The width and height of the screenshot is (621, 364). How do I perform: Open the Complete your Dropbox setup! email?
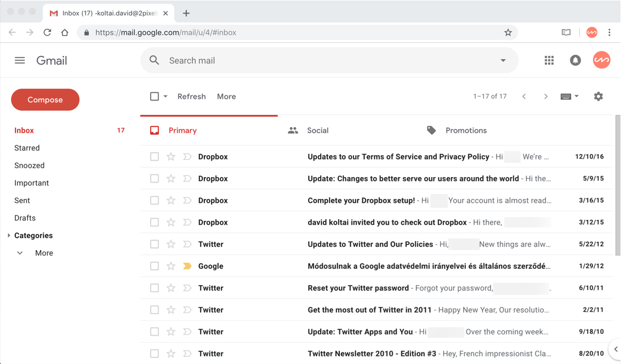pyautogui.click(x=376, y=201)
